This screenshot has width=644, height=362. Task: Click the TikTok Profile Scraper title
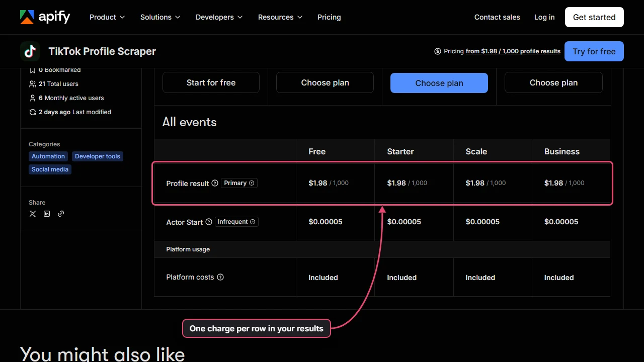[x=102, y=51]
